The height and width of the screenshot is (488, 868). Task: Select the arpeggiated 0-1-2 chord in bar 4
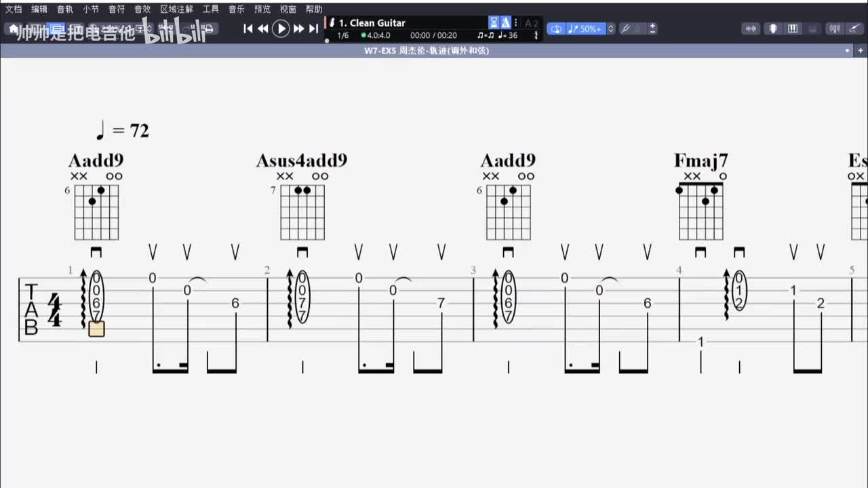739,291
